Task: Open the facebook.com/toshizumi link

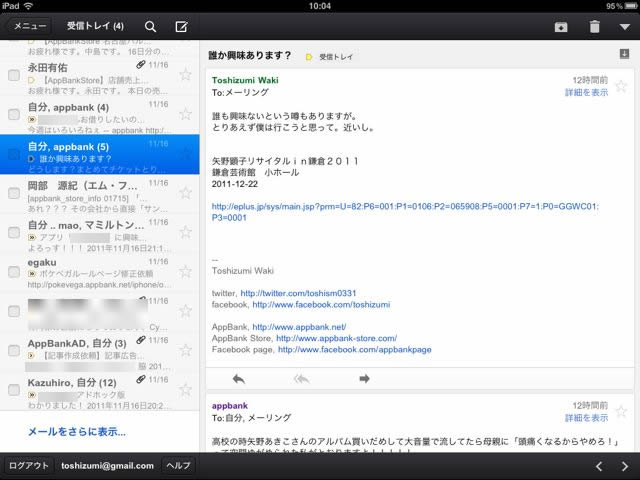Action: tap(321, 304)
